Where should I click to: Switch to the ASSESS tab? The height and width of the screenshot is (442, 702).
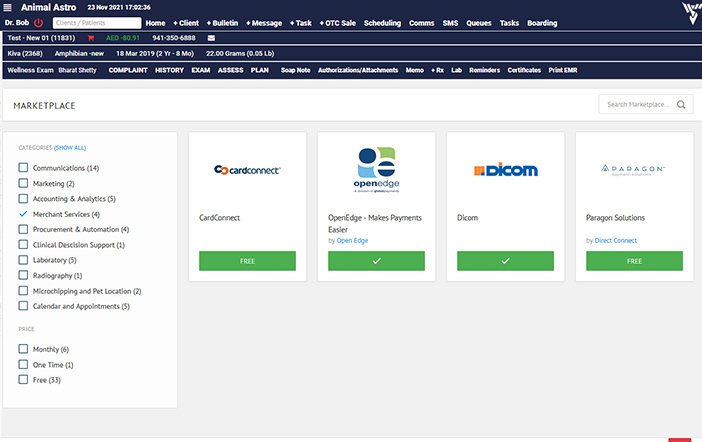(x=231, y=70)
